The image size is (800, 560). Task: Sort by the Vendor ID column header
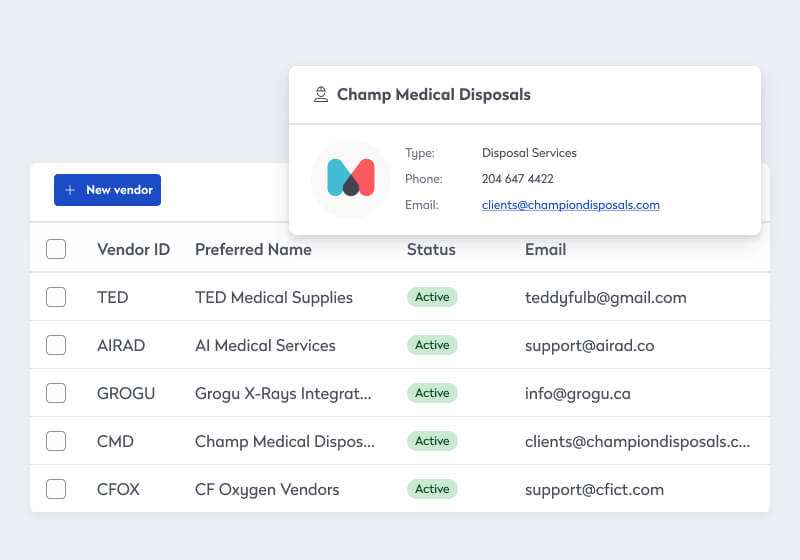pyautogui.click(x=133, y=249)
